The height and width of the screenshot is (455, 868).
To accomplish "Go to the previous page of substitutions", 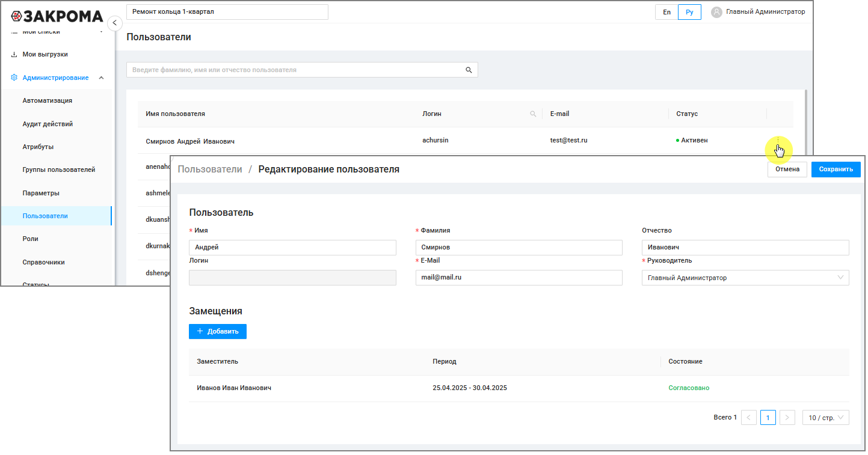I will point(749,418).
